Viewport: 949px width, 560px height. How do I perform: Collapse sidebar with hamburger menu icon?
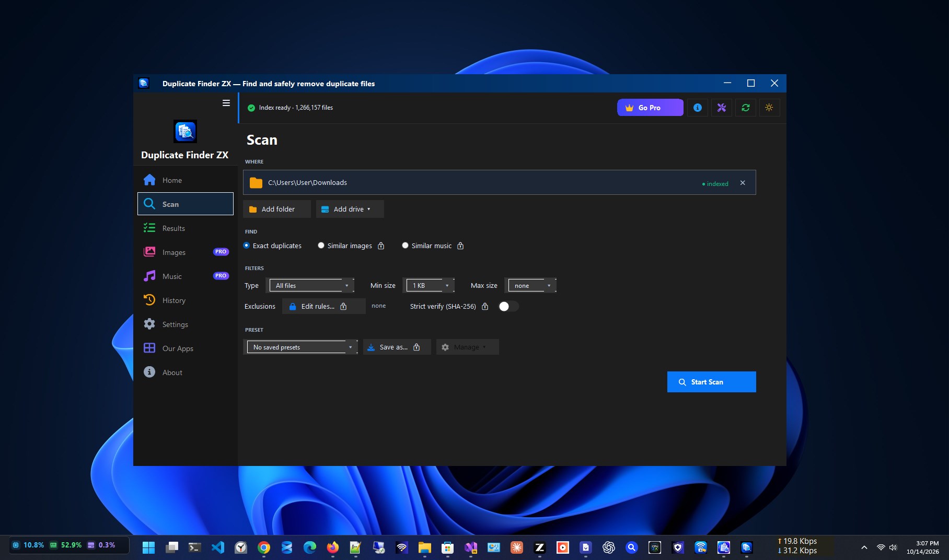pos(226,103)
